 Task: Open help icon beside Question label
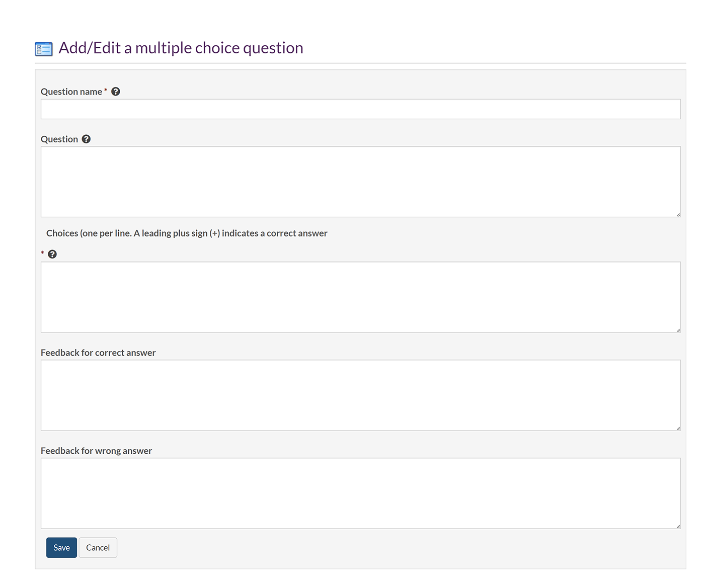[87, 139]
